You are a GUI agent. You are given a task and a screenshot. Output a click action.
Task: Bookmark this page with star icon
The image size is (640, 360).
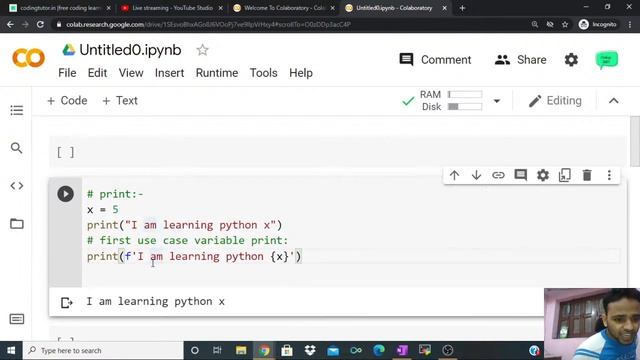565,24
